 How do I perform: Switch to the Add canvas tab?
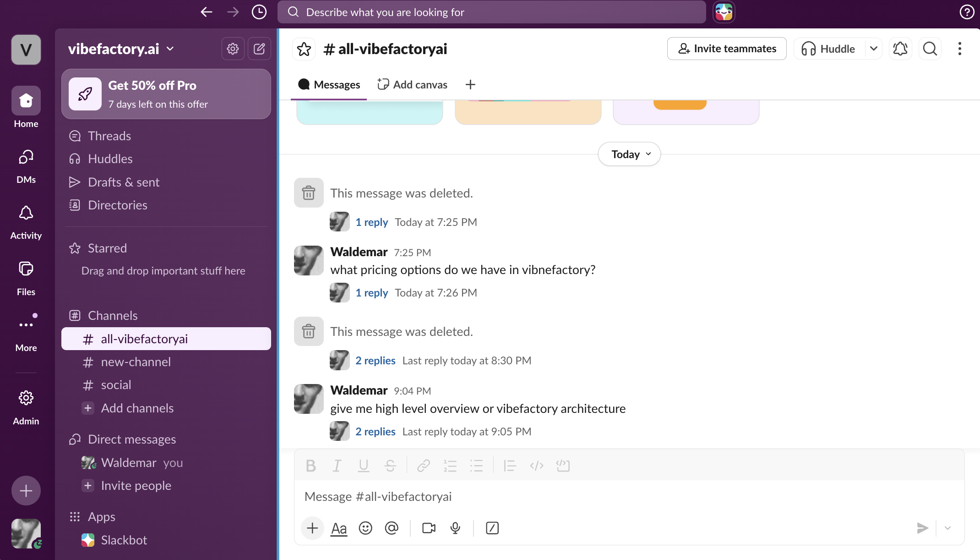click(412, 84)
